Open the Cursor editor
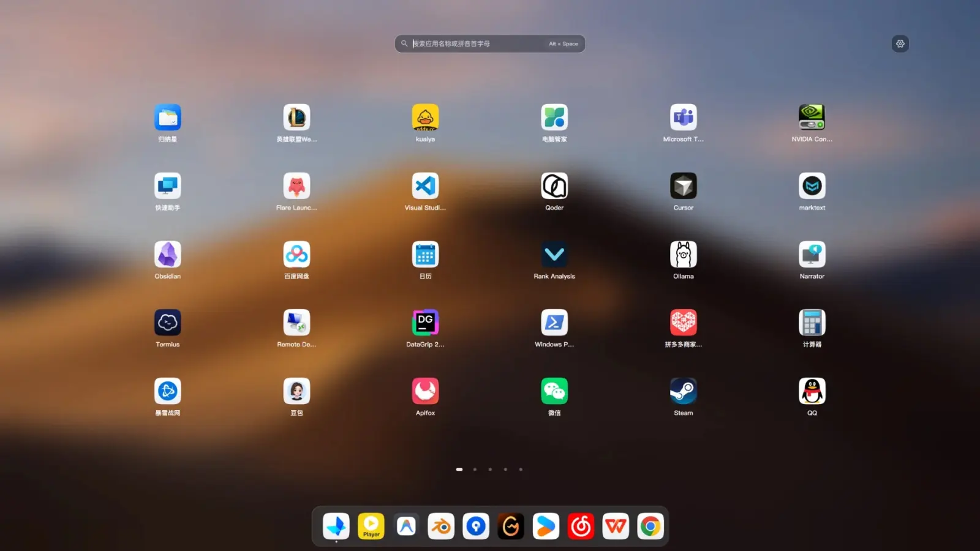Image resolution: width=980 pixels, height=551 pixels. coord(684,186)
